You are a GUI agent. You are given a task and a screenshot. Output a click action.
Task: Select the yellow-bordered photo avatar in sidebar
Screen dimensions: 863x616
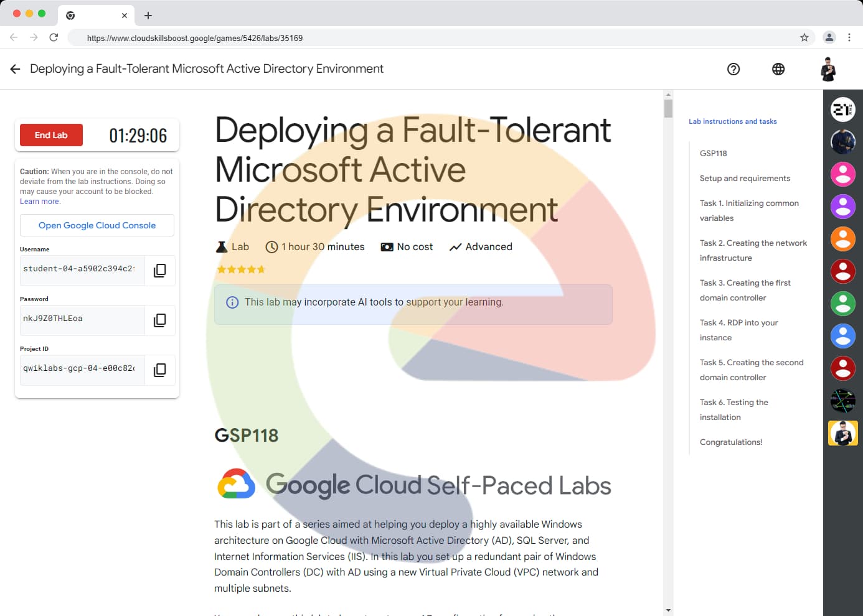click(843, 433)
